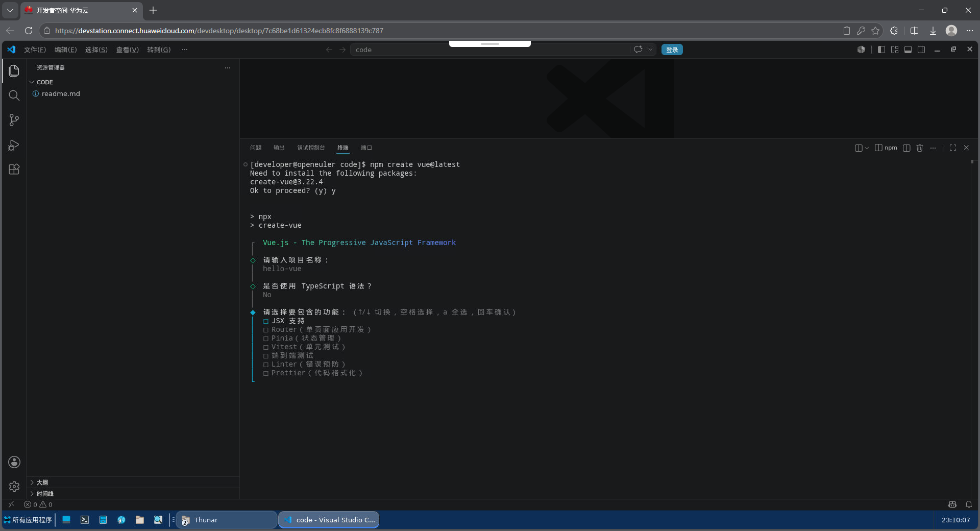Viewport: 980px width, 531px height.
Task: Open the Extensions view
Action: 14,170
